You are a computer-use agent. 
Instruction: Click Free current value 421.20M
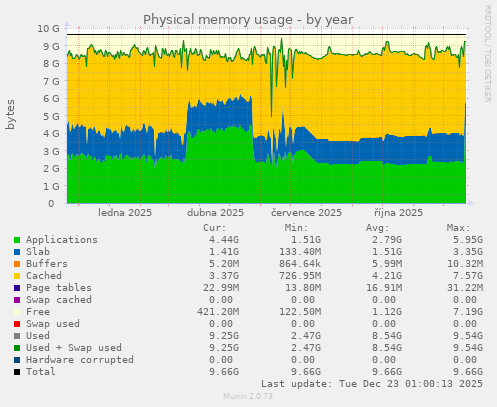pos(218,312)
